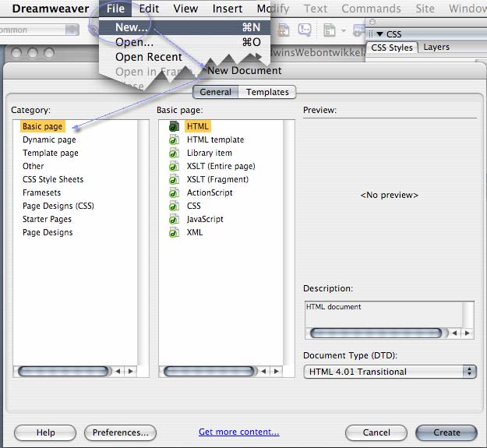The image size is (487, 448).
Task: Select the Library item list entry
Action: tap(210, 153)
